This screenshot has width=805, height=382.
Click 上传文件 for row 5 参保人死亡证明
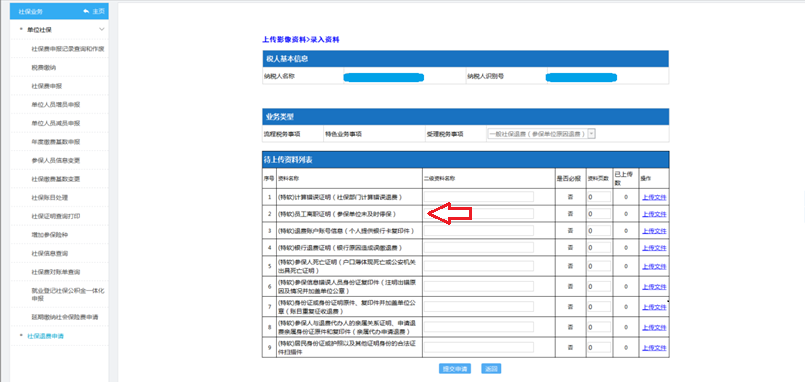(x=654, y=267)
